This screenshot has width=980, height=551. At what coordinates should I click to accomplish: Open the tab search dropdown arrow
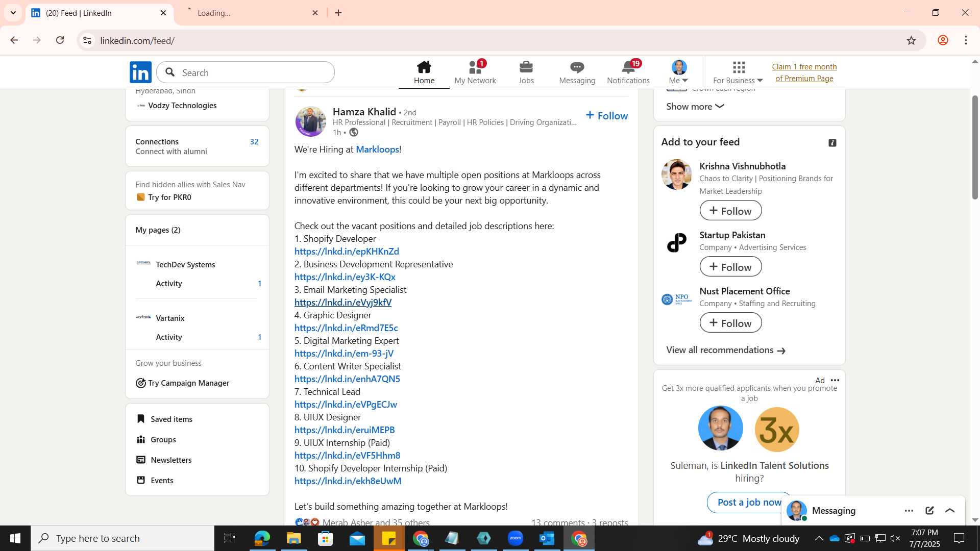pos(13,13)
